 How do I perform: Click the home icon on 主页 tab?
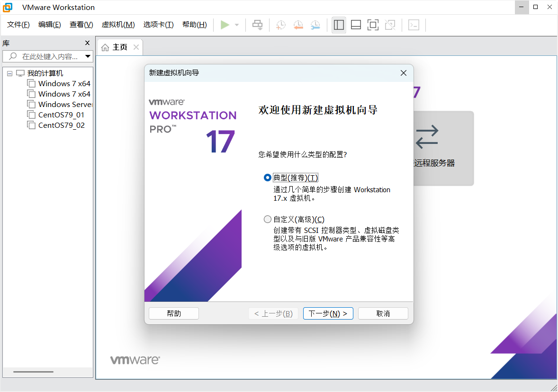coord(105,47)
